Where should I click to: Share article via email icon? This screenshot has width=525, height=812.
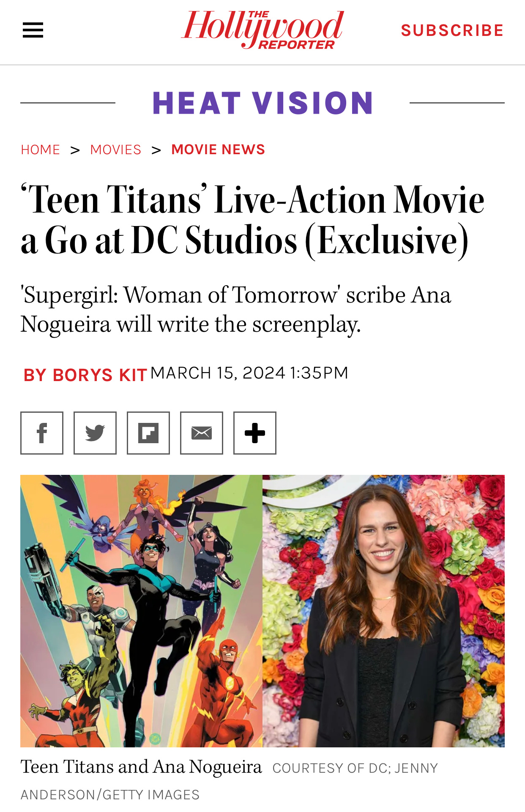click(202, 433)
